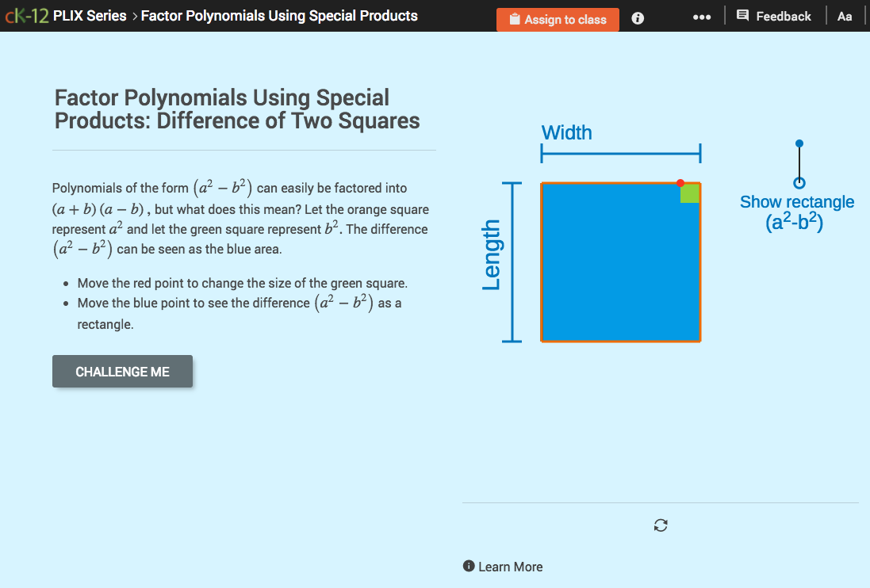The height and width of the screenshot is (588, 870).
Task: View details using the info icon in the toolbar
Action: pos(638,18)
